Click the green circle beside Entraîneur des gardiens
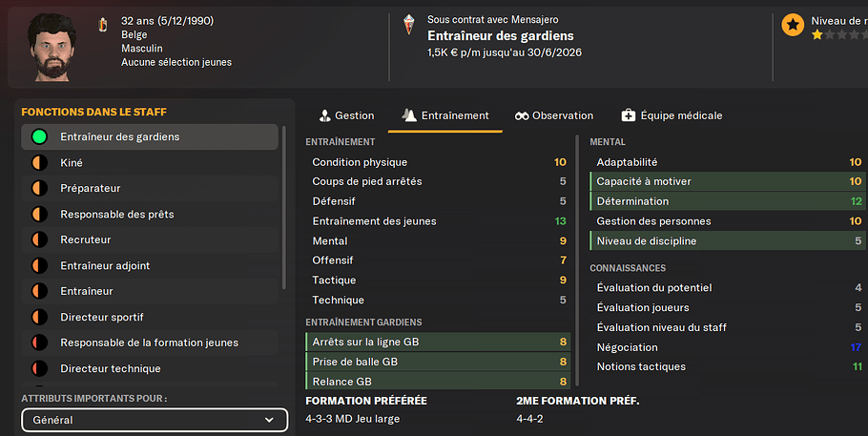Image resolution: width=868 pixels, height=436 pixels. pos(39,136)
